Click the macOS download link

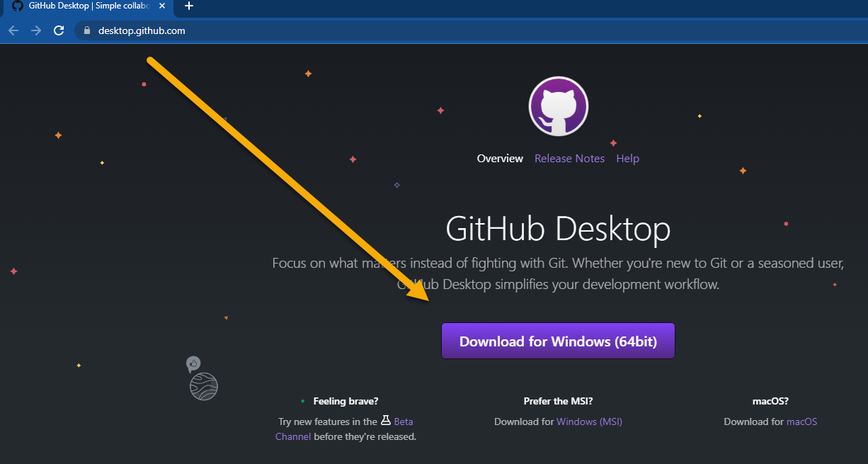tap(801, 421)
